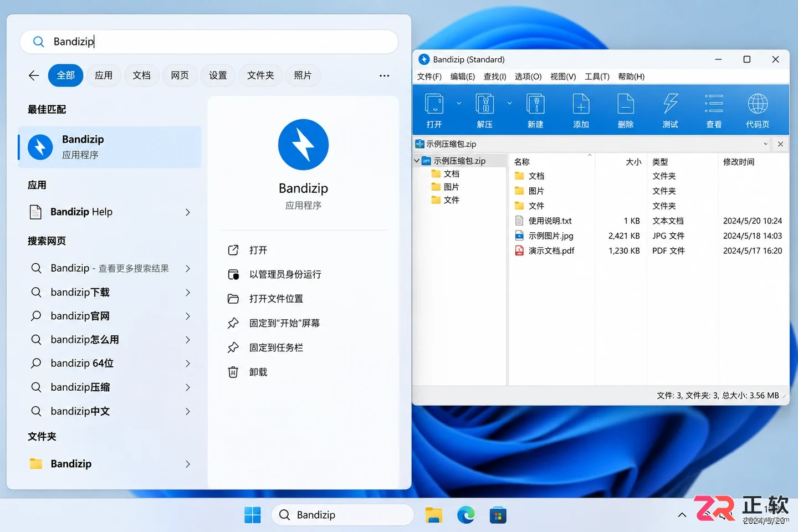Click the search box at the top
The height and width of the screenshot is (532, 798).
tap(209, 42)
